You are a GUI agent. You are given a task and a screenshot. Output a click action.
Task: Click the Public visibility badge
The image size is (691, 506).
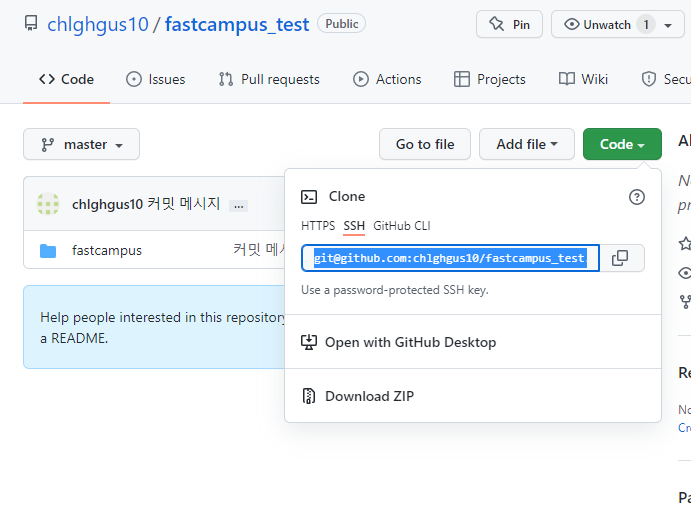(x=342, y=24)
